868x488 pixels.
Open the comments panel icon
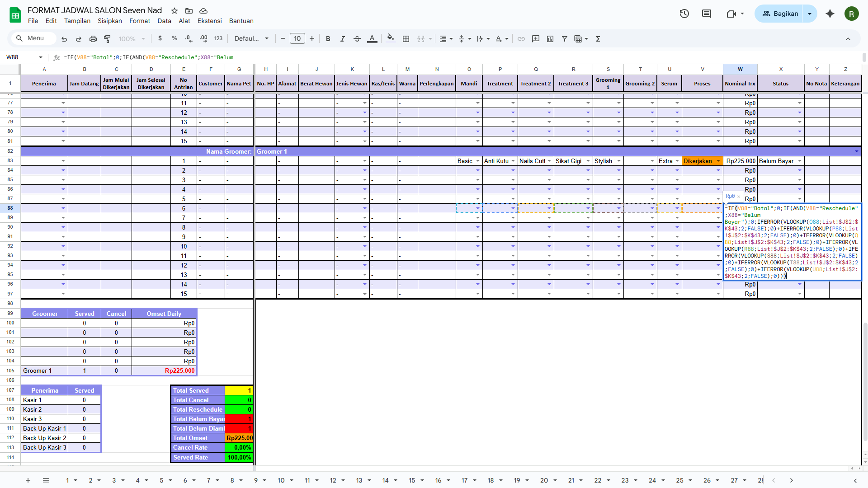coord(707,14)
